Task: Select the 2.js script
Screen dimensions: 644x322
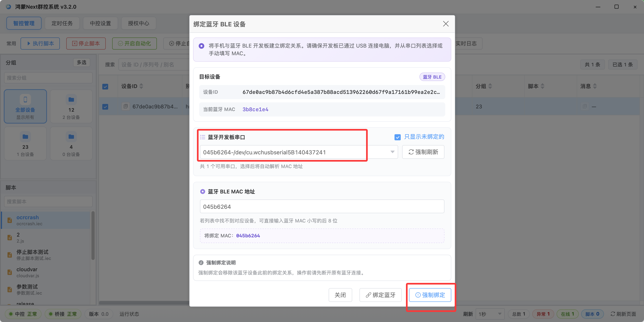Action: pos(46,237)
